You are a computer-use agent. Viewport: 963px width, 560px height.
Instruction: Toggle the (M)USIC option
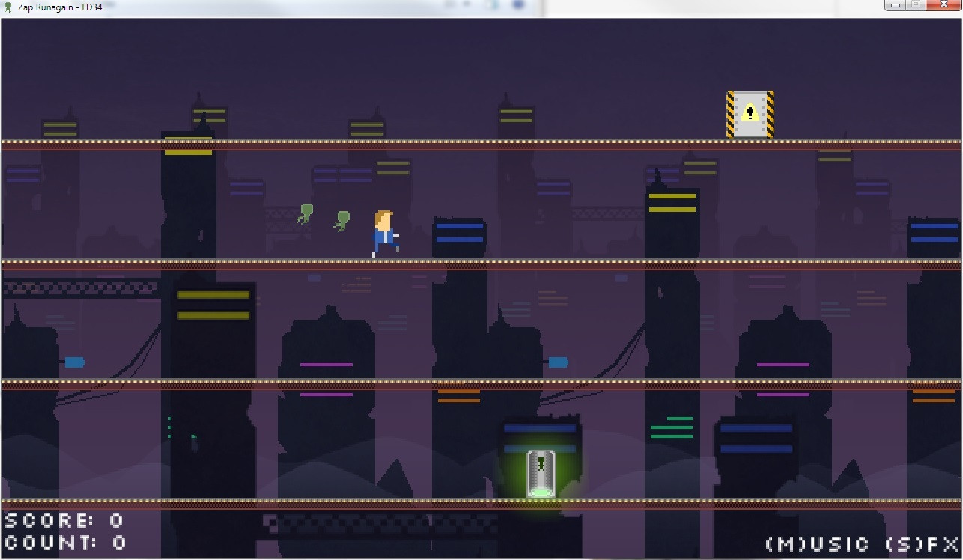tap(818, 544)
